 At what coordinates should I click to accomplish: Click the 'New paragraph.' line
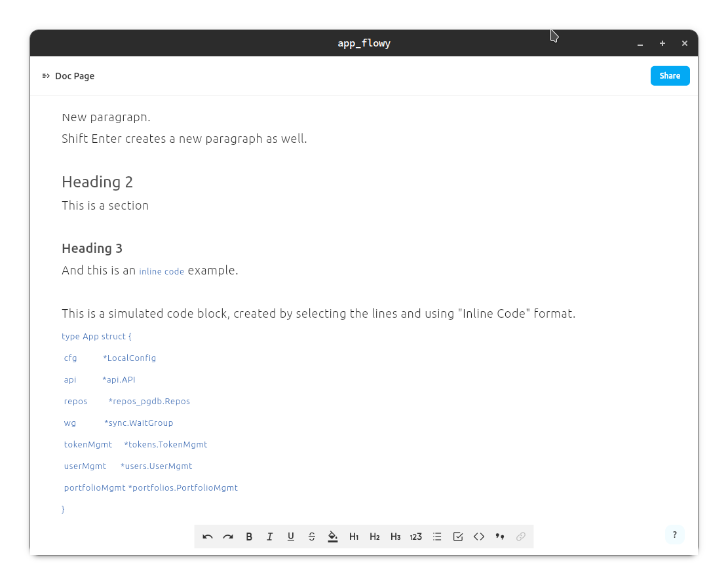106,117
